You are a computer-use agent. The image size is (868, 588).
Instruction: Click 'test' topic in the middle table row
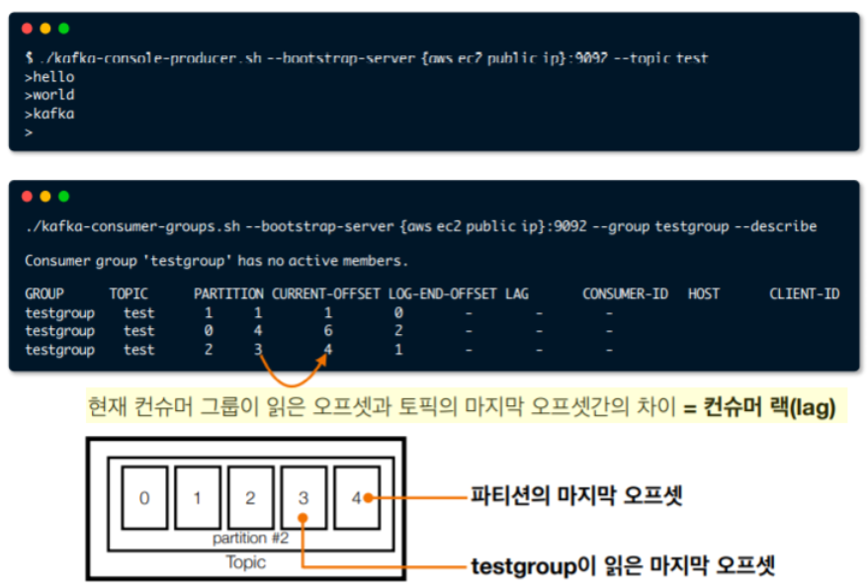click(139, 331)
